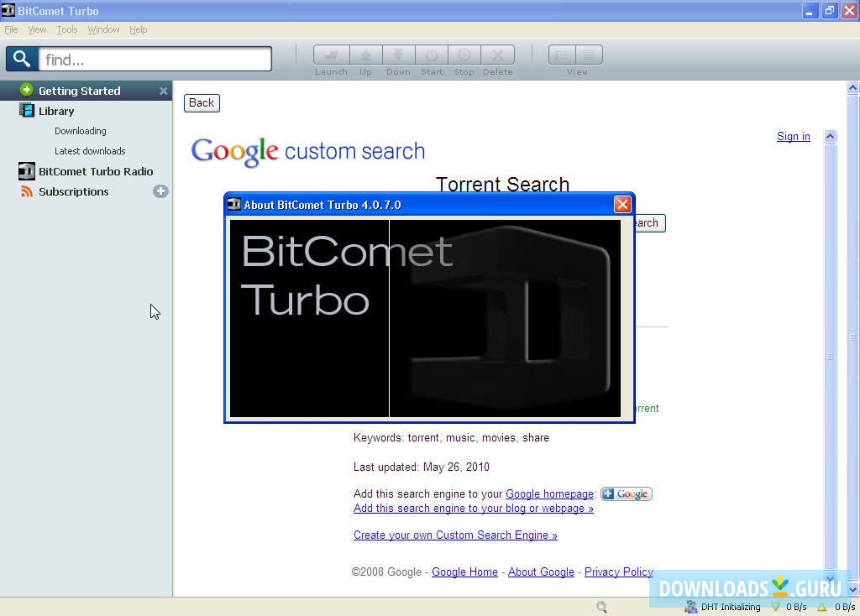Select Latest downloads under Library
860x616 pixels.
pyautogui.click(x=90, y=151)
